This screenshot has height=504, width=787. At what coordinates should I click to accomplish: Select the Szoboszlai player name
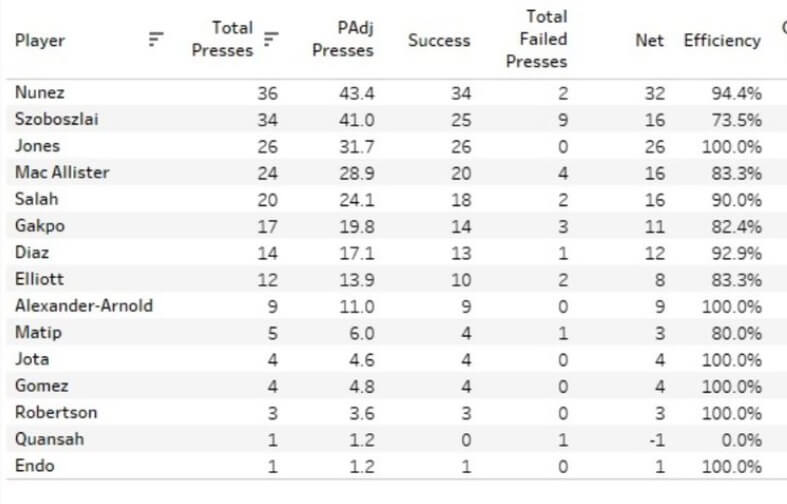point(57,119)
